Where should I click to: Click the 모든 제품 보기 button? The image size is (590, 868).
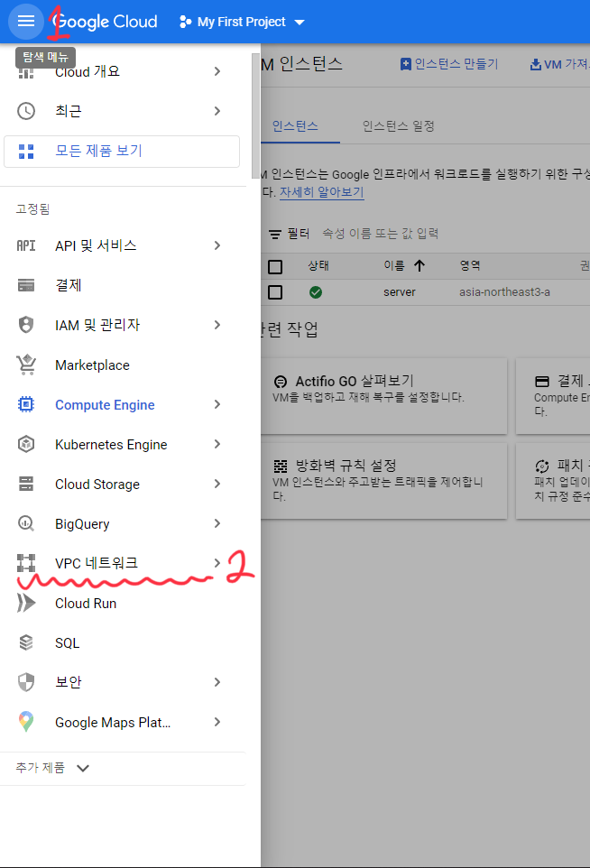[x=122, y=151]
